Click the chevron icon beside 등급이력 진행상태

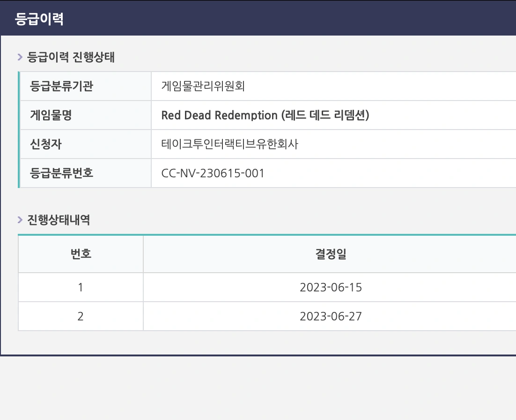(x=20, y=57)
